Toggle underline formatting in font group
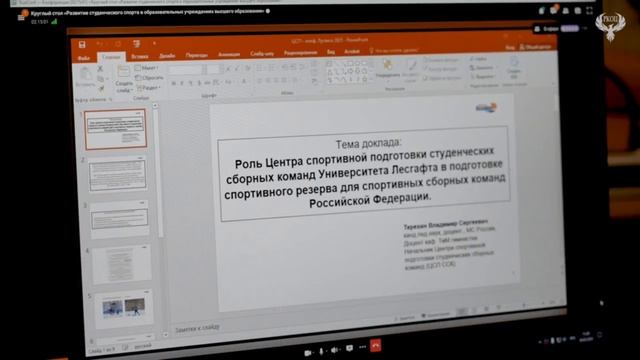 pyautogui.click(x=191, y=83)
